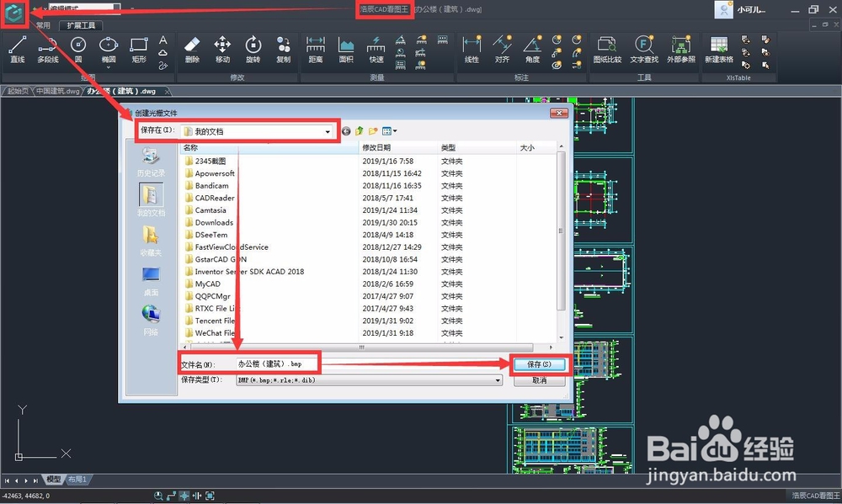Switch to the 模型 model tab
Image resolution: width=842 pixels, height=504 pixels.
click(53, 480)
